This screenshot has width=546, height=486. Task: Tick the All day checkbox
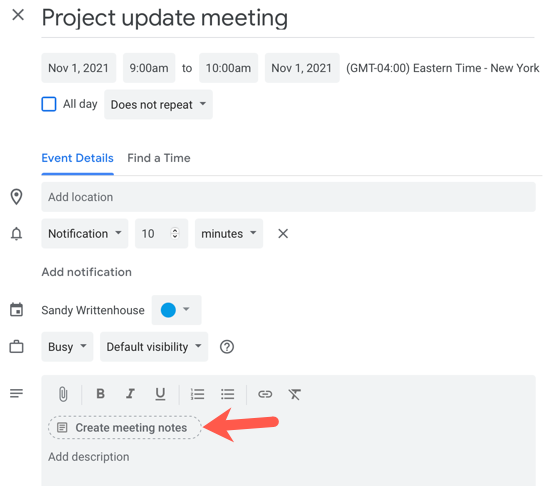point(49,104)
